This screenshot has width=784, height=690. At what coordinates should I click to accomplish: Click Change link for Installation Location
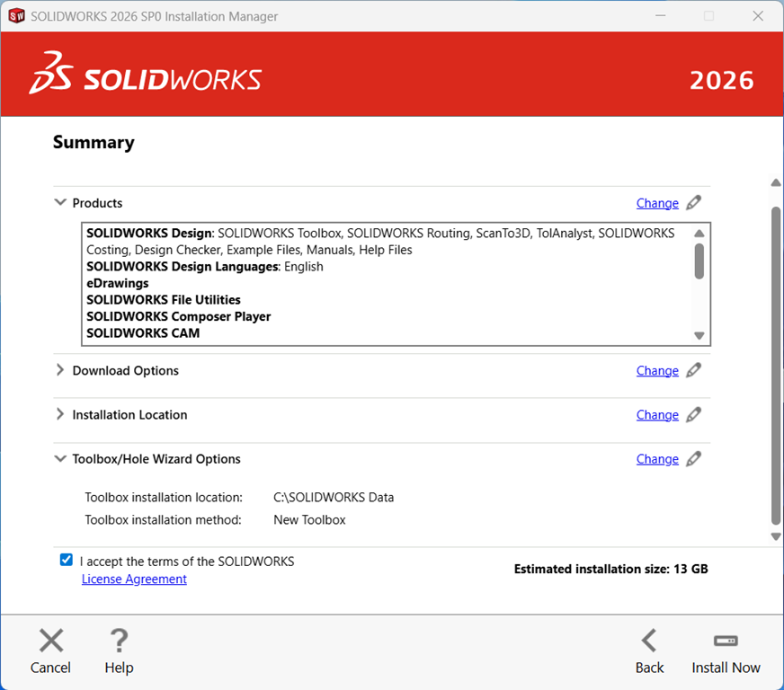657,415
